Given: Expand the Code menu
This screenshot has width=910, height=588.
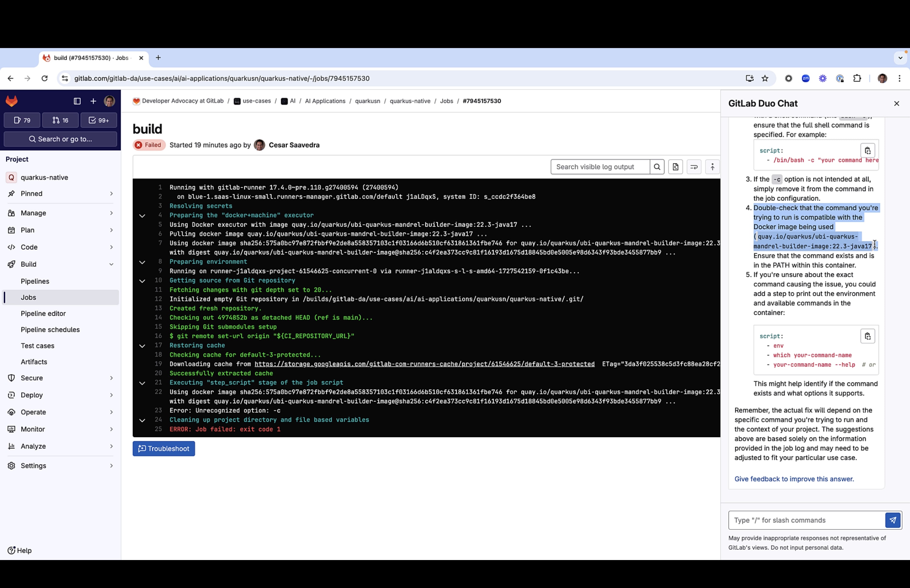Looking at the screenshot, I should coord(60,247).
